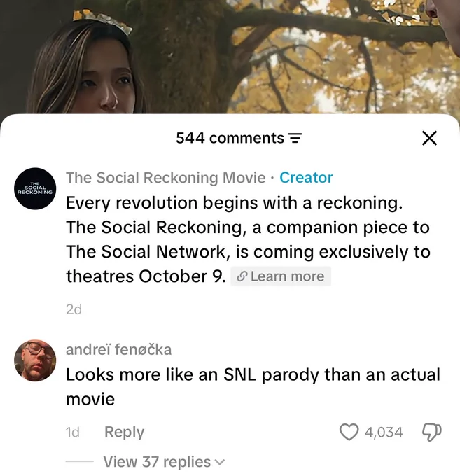Expand View 37 replies
Viewport: 460px width, 476px height.
(164, 462)
